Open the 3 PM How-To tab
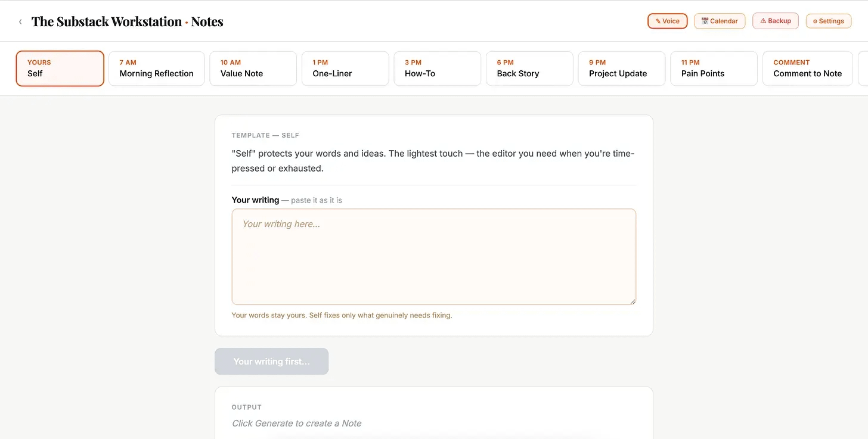Viewport: 868px width, 439px height. click(x=437, y=69)
